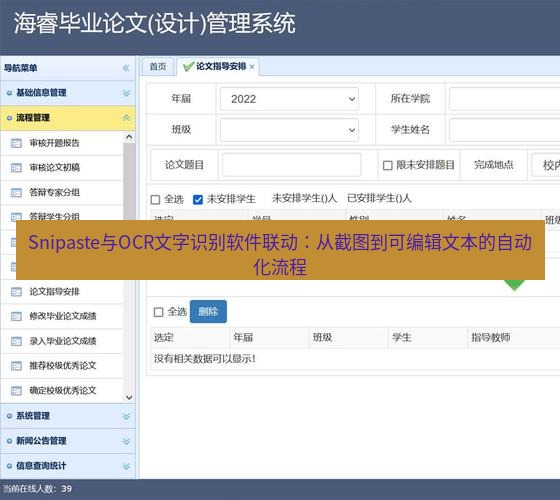560x500 pixels.
Task: Click icon beside 推荐校级优秀论文
Action: 16,366
